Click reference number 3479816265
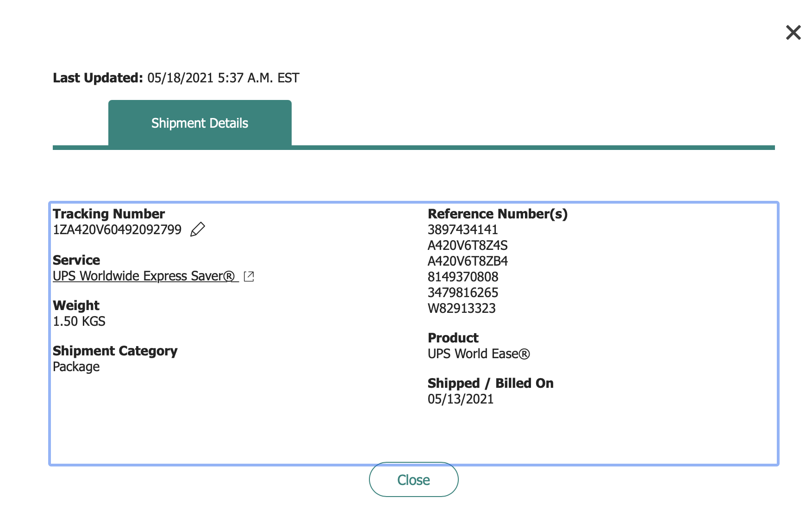 coord(463,292)
